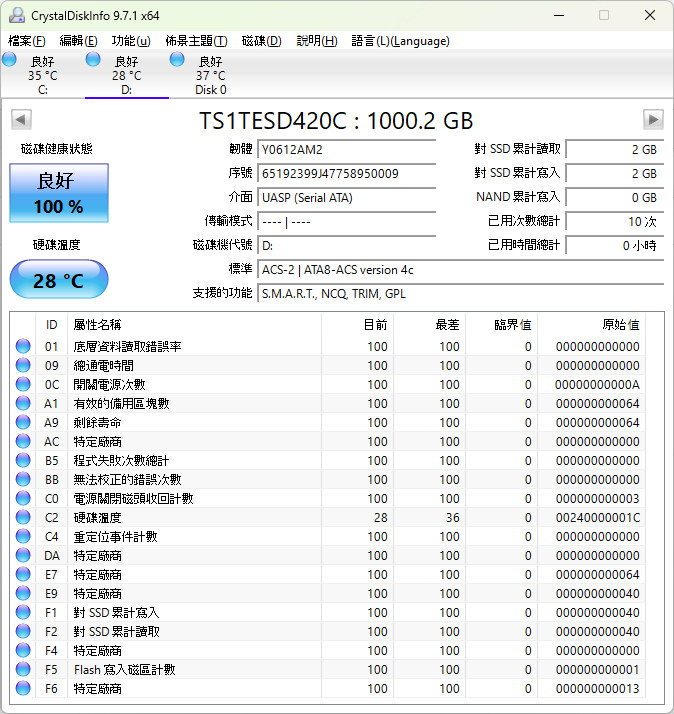Click status circle of attribute 09 row

click(x=23, y=365)
